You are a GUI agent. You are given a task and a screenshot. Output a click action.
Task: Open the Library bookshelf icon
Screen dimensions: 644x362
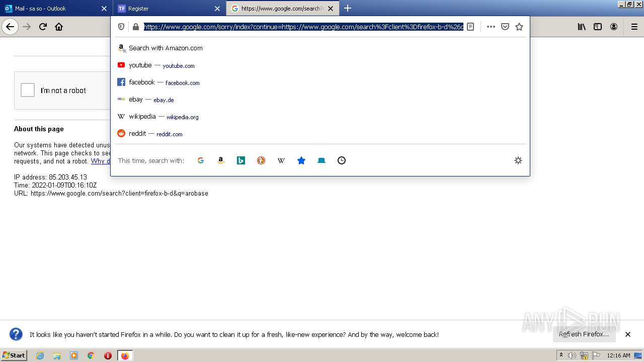(x=582, y=27)
